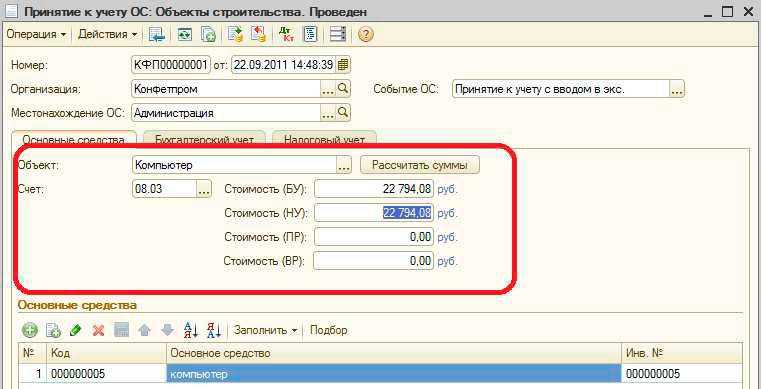Click the Стоимость (ПР) amount field

(x=373, y=237)
